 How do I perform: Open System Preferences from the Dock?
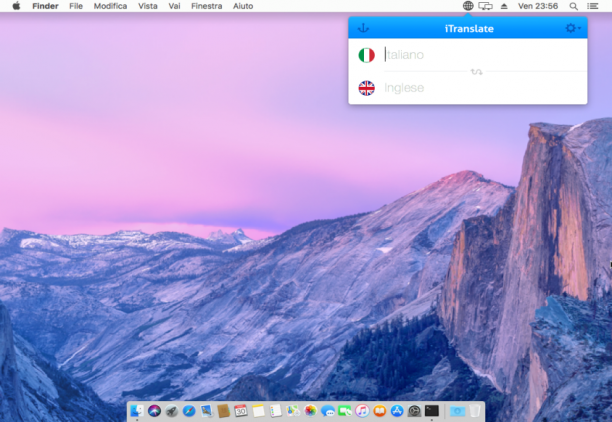coord(414,411)
